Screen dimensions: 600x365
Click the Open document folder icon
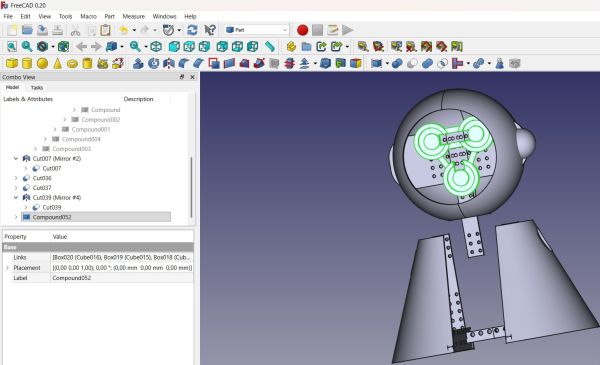coord(27,30)
